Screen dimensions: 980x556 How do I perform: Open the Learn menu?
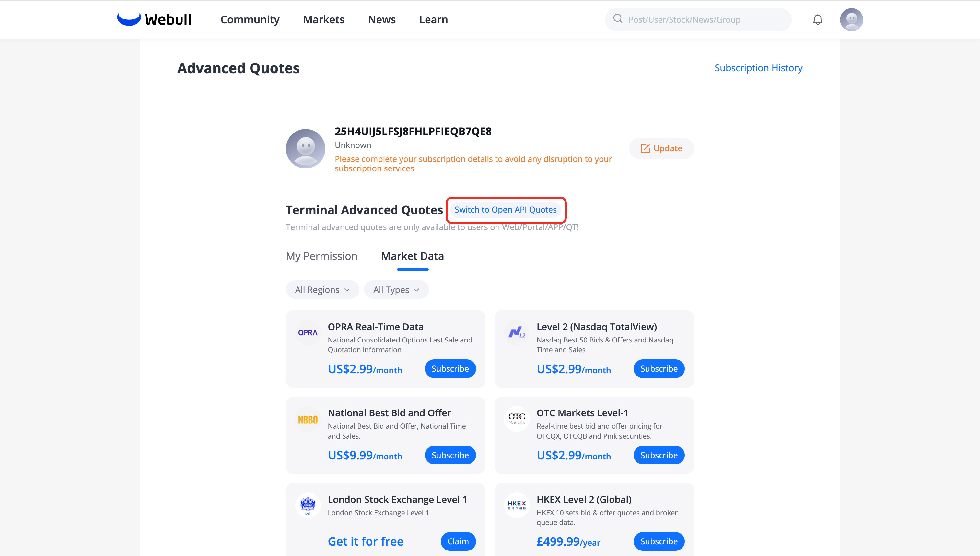tap(434, 19)
